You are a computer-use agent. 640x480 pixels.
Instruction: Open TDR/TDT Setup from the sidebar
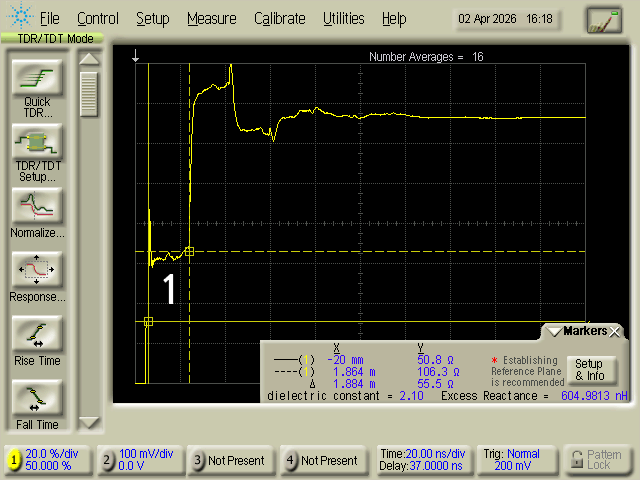[37, 142]
